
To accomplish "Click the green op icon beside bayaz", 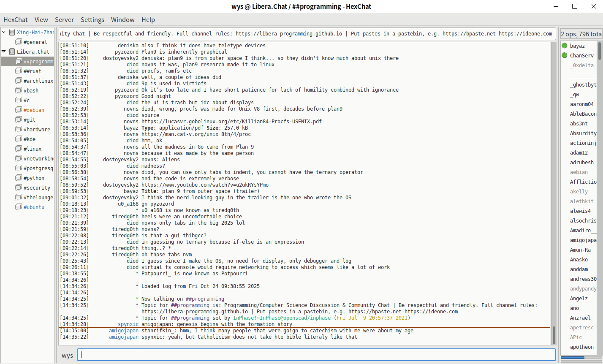I will click(565, 46).
